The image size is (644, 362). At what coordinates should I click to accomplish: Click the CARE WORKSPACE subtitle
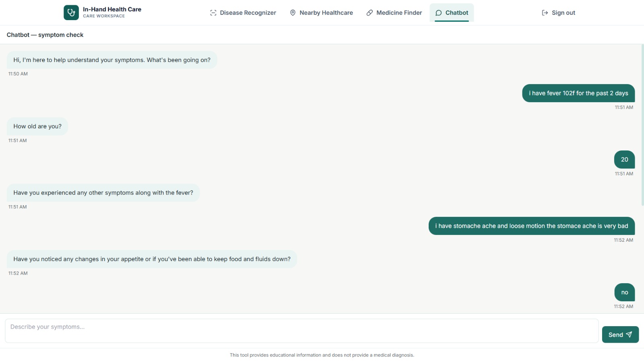pos(104,16)
